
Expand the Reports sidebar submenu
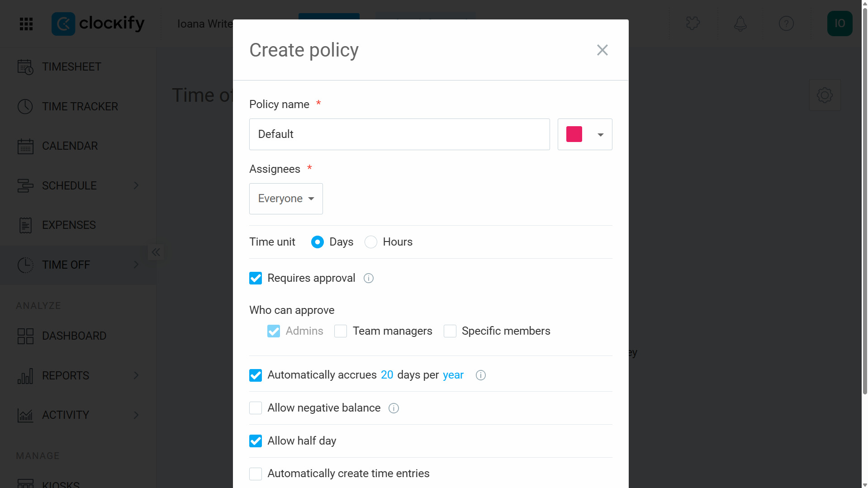[x=136, y=376]
